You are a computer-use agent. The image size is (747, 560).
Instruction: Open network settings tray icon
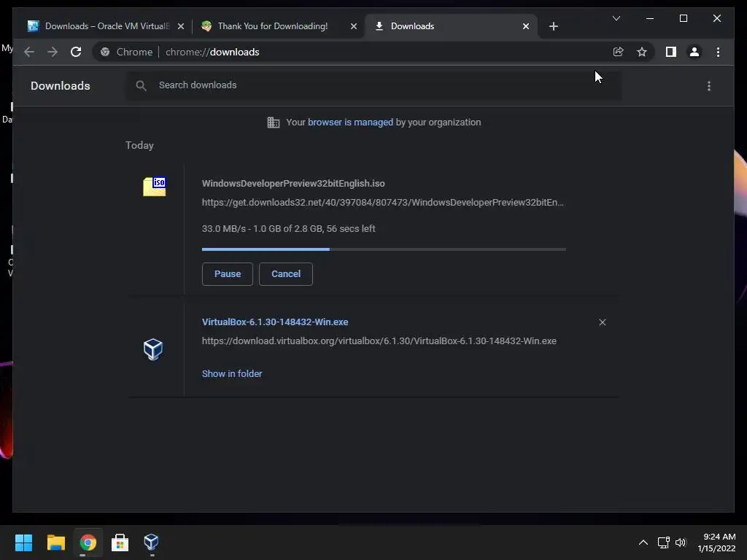pos(664,542)
